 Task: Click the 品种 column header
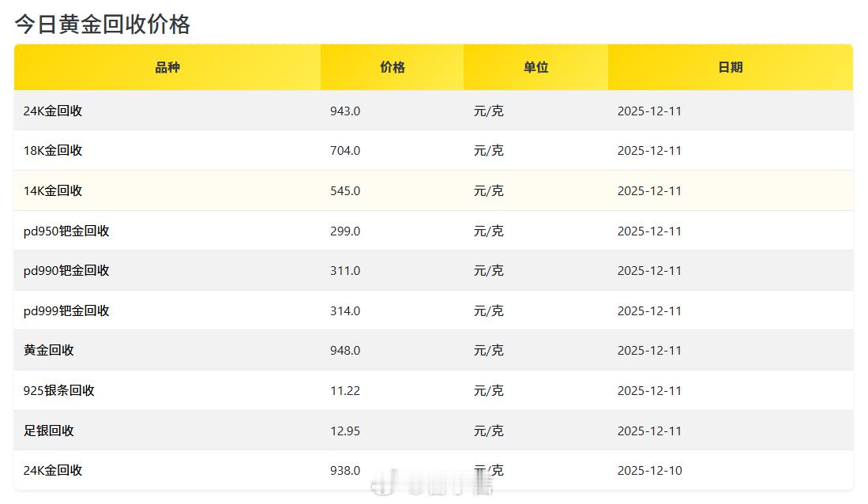[x=167, y=68]
